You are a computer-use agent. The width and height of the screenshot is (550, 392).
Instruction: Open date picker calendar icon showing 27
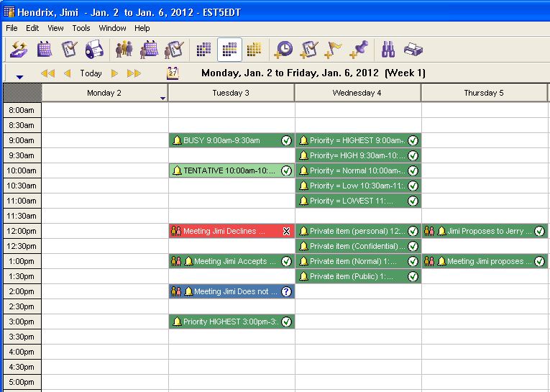(173, 73)
